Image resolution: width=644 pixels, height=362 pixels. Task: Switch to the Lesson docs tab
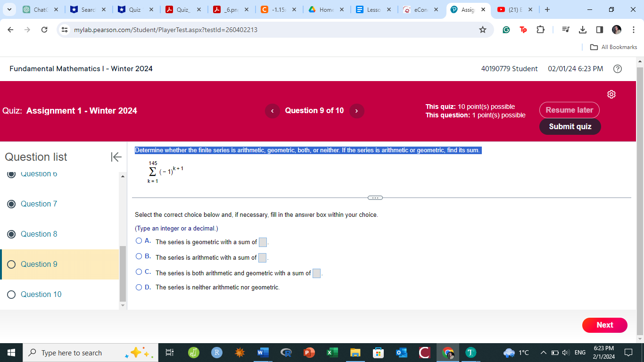[x=373, y=9]
